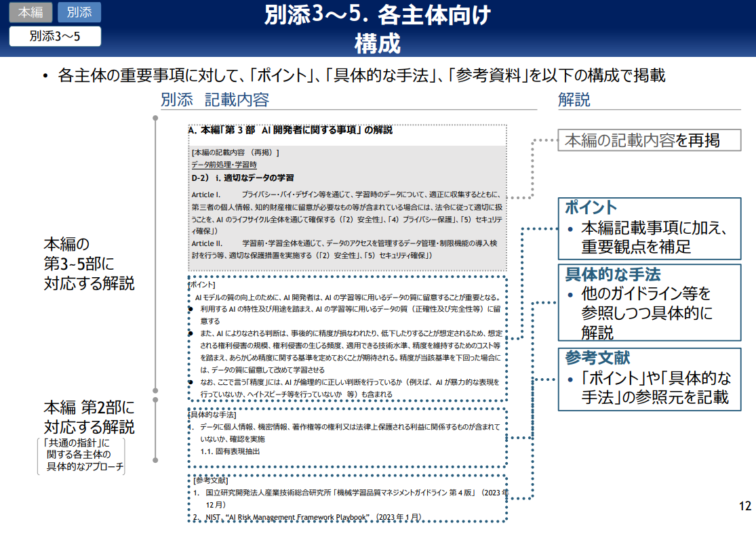Click the 参考文献 heading in explanation box
The image size is (756, 534).
[597, 358]
